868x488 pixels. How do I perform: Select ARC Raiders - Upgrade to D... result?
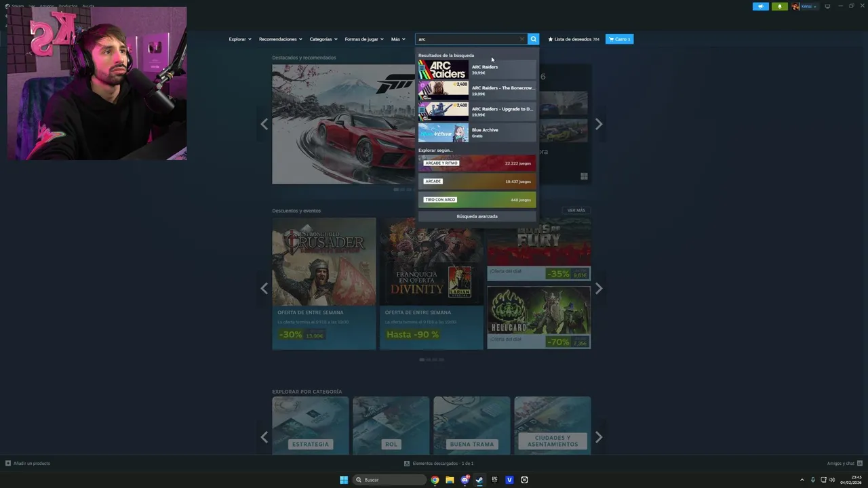477,112
